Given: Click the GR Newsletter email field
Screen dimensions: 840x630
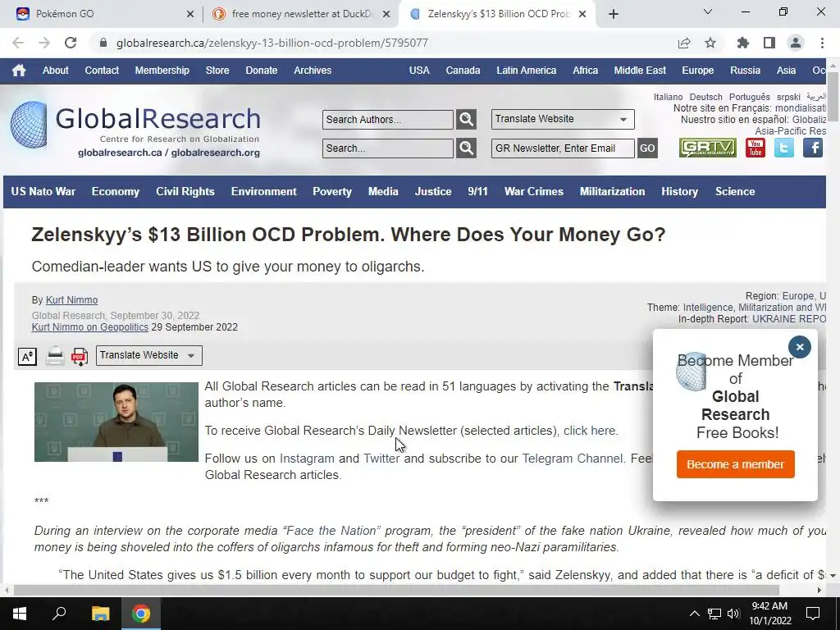Looking at the screenshot, I should pyautogui.click(x=563, y=148).
